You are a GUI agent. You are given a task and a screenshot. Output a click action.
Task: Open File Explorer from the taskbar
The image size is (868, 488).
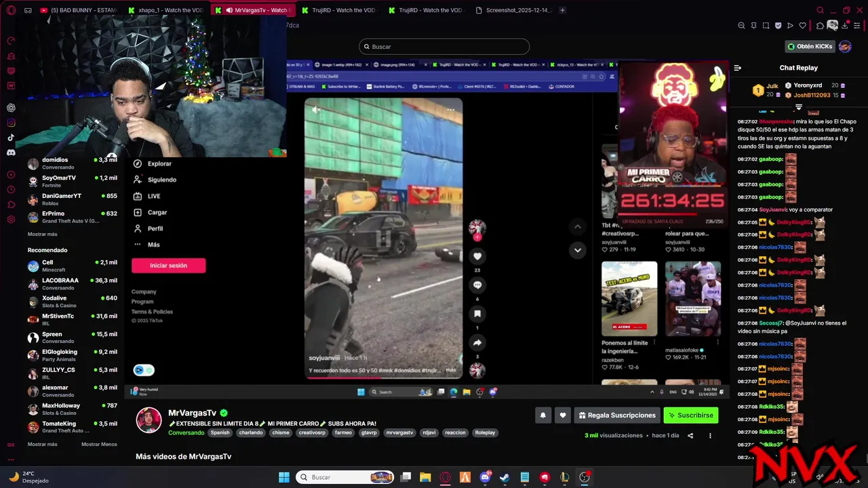coord(425,477)
